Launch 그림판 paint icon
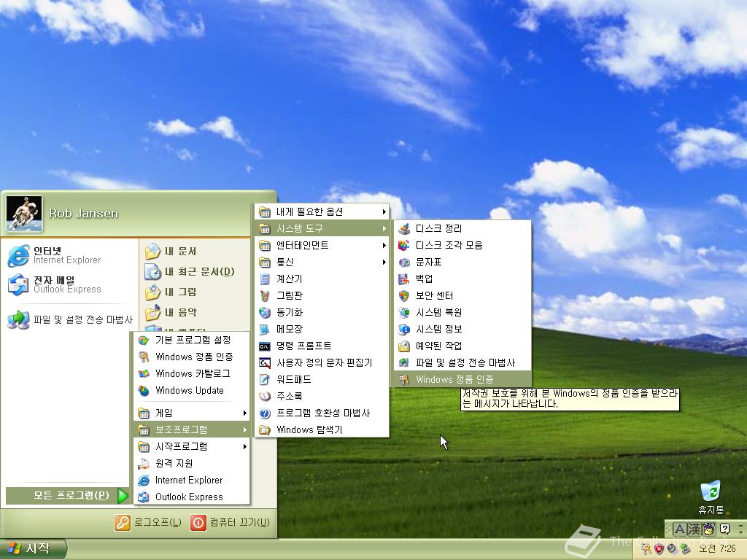The height and width of the screenshot is (560, 747). (x=265, y=296)
